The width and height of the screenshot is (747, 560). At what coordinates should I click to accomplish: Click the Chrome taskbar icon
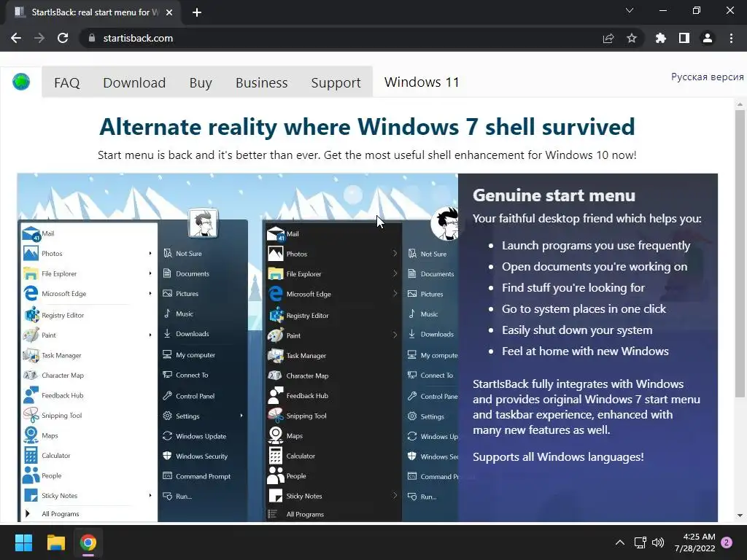88,542
